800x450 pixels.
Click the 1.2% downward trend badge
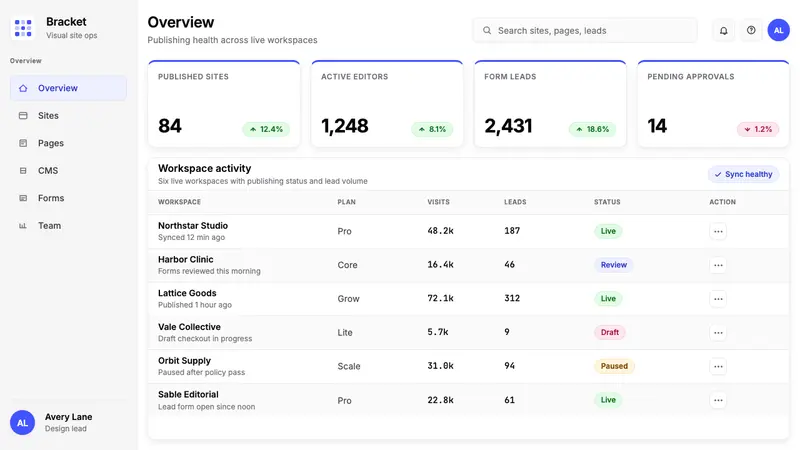[758, 129]
